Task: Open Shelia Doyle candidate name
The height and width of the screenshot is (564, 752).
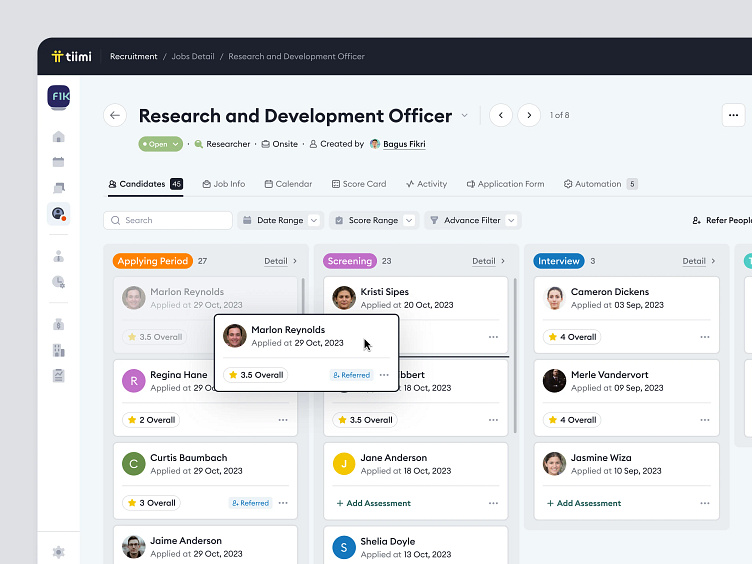Action: [x=388, y=541]
